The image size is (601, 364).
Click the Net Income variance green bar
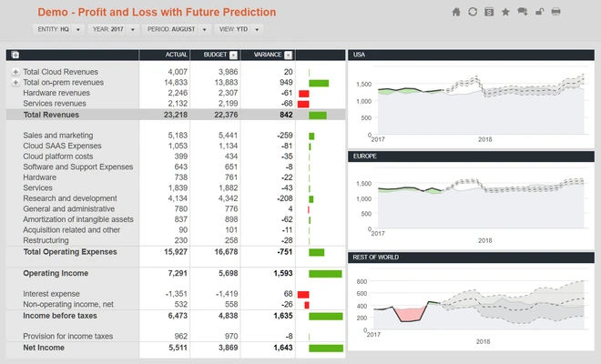click(326, 348)
